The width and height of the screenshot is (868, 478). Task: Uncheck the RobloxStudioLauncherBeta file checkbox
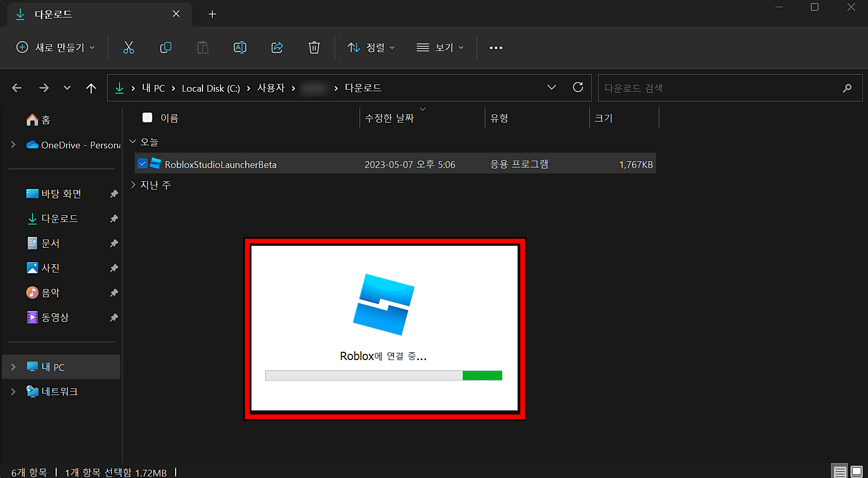143,163
